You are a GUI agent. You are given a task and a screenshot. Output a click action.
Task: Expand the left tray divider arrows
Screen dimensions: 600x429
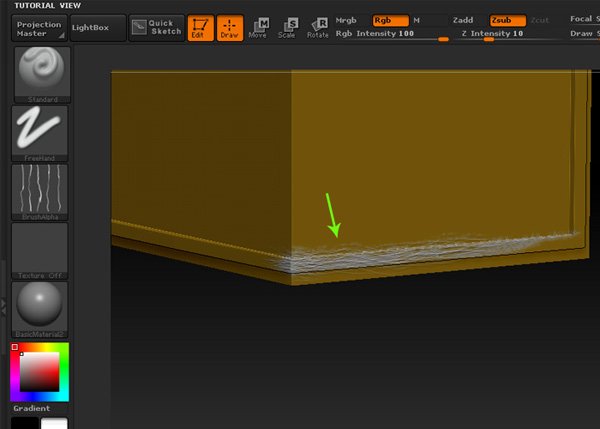3,308
